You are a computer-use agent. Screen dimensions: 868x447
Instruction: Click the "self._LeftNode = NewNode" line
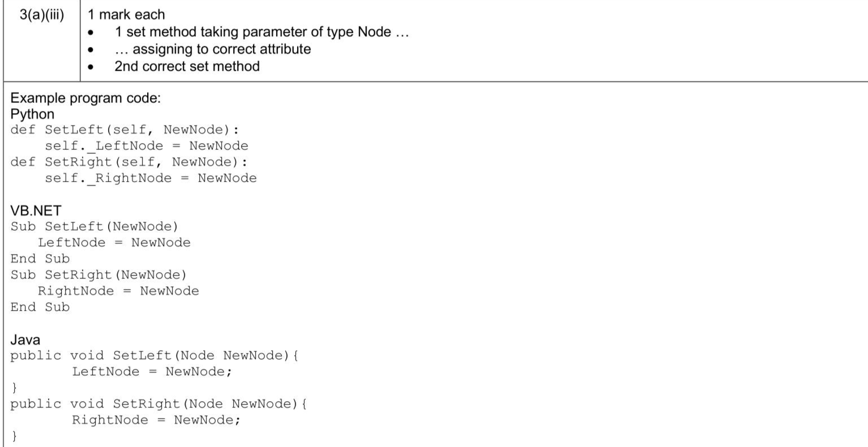click(146, 146)
